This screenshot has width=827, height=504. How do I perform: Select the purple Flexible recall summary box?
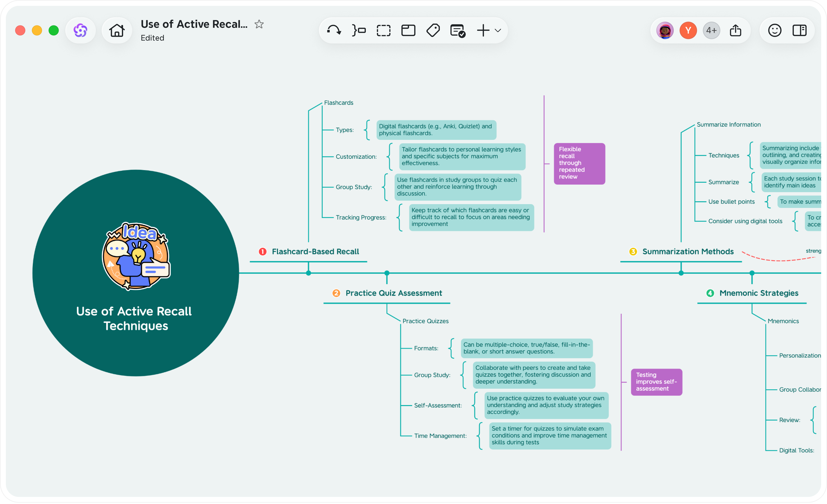pyautogui.click(x=579, y=164)
